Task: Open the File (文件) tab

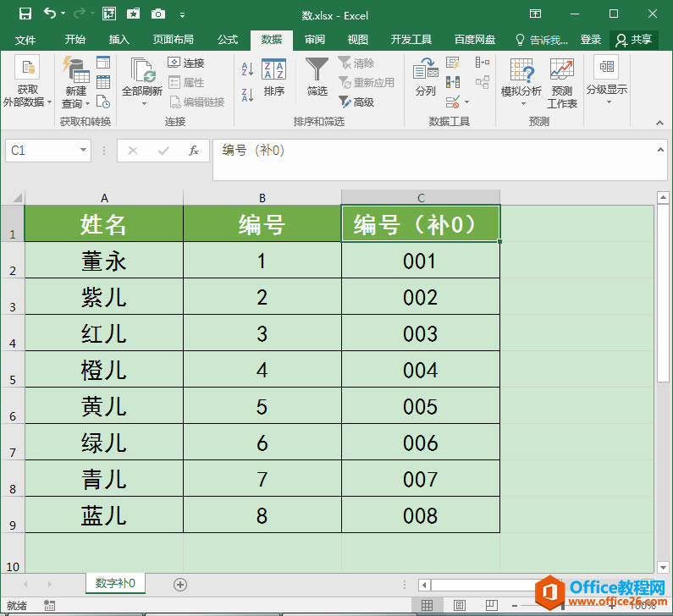Action: pos(25,40)
